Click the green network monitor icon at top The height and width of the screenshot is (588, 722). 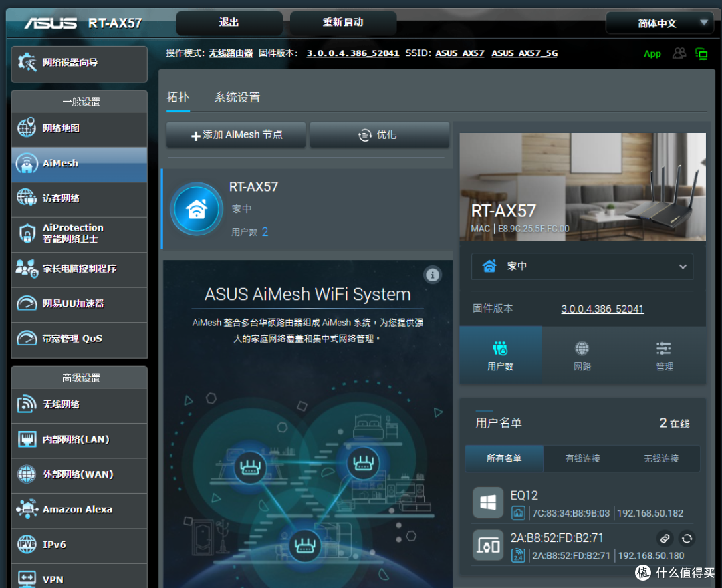(701, 54)
